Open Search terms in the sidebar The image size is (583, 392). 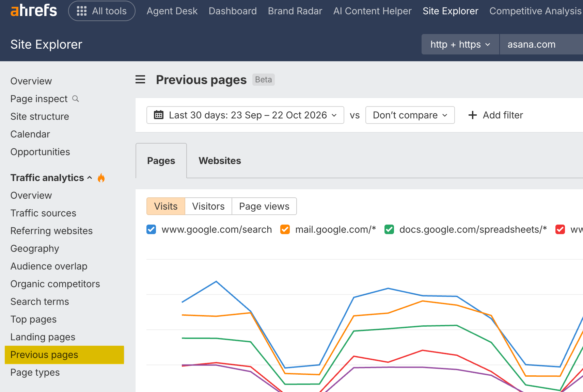(40, 301)
